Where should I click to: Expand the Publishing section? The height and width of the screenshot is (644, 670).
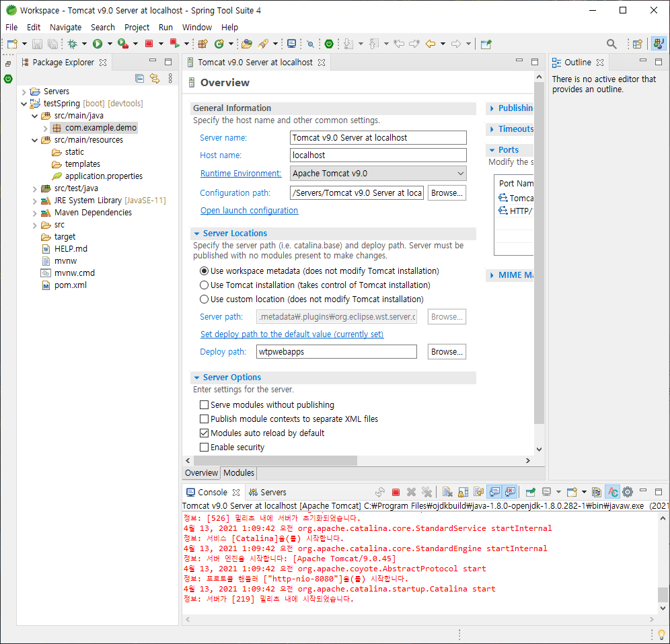[492, 108]
